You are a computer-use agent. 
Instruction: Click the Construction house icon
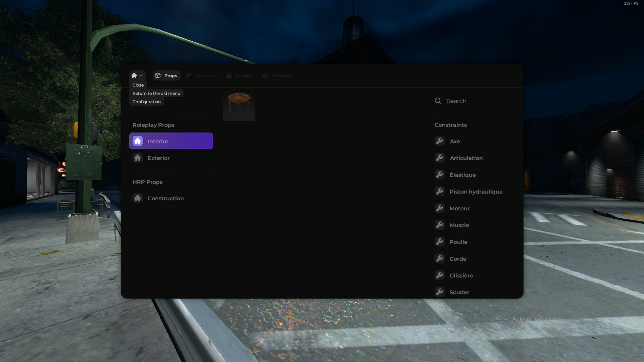(x=138, y=198)
